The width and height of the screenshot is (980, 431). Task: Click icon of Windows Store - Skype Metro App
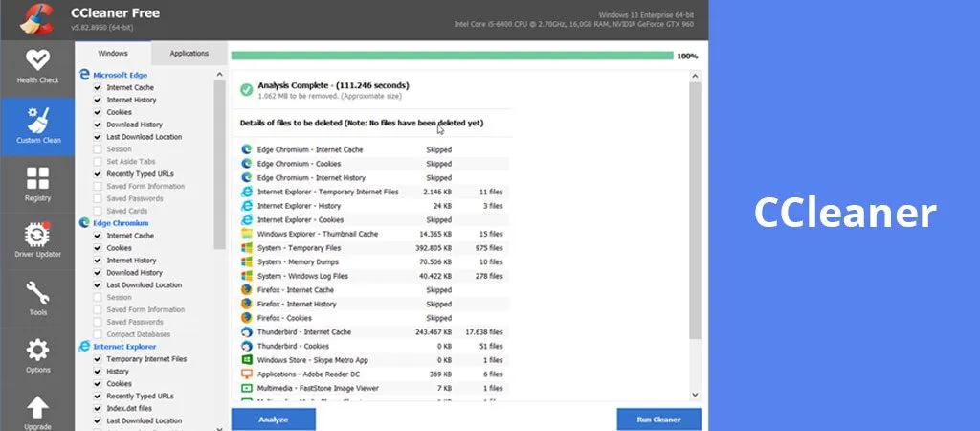click(x=246, y=360)
